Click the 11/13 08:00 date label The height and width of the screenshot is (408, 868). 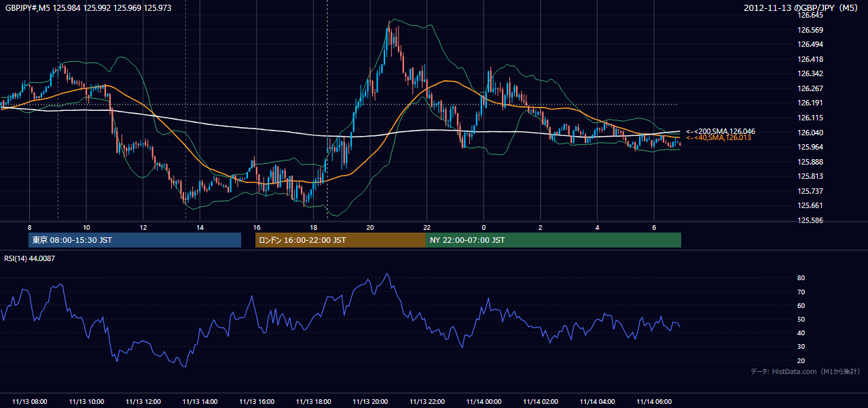(x=29, y=402)
